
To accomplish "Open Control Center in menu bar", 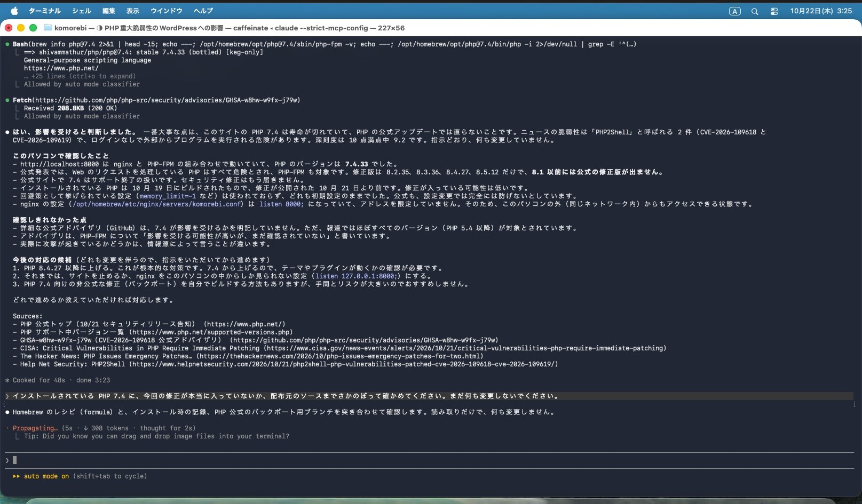I will click(774, 11).
